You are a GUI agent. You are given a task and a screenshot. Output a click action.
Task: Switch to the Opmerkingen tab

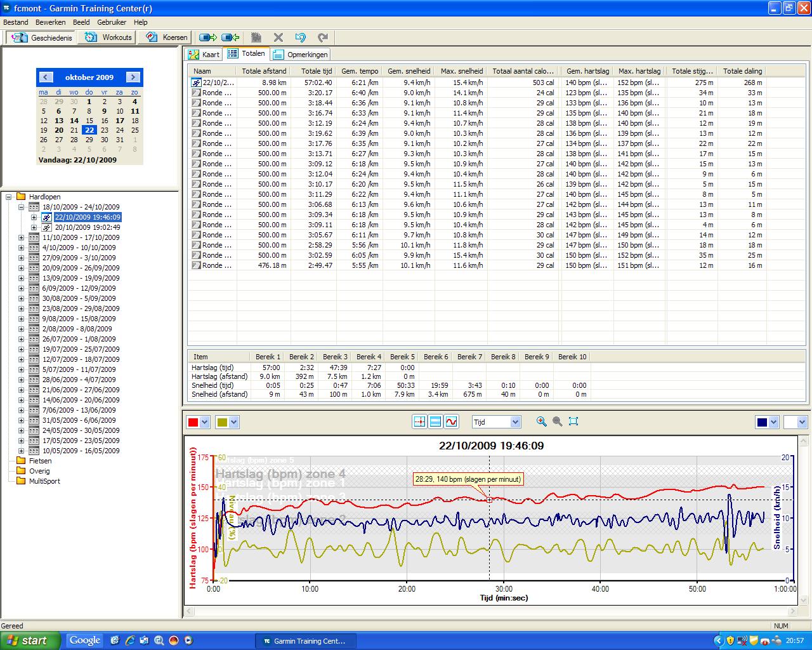(301, 55)
